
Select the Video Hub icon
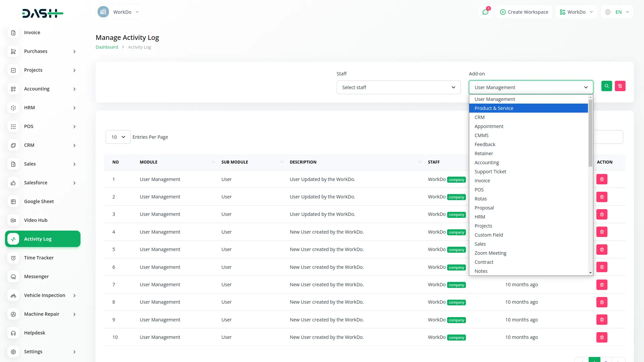(x=13, y=220)
